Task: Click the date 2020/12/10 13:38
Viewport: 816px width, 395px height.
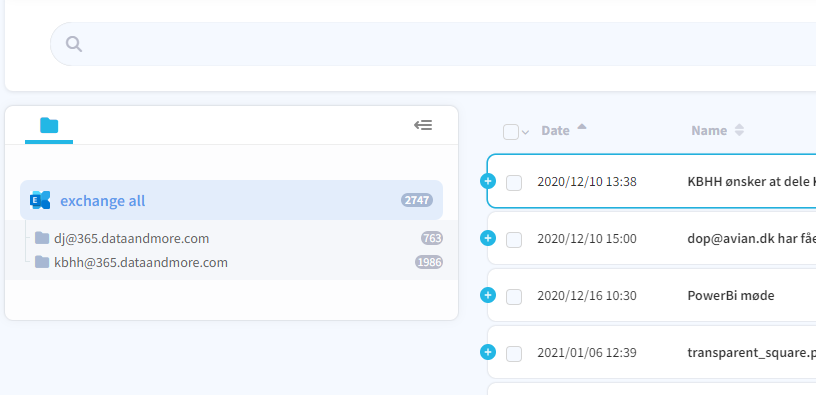Action: click(x=587, y=182)
